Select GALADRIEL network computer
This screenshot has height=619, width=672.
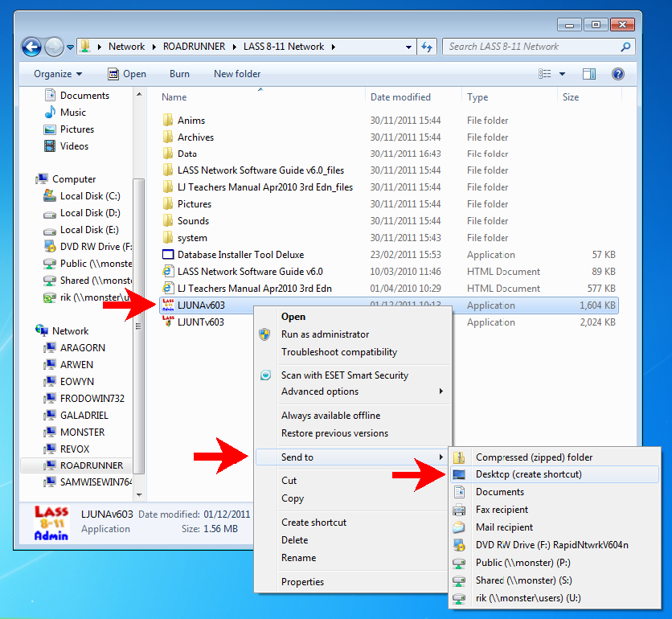click(84, 416)
